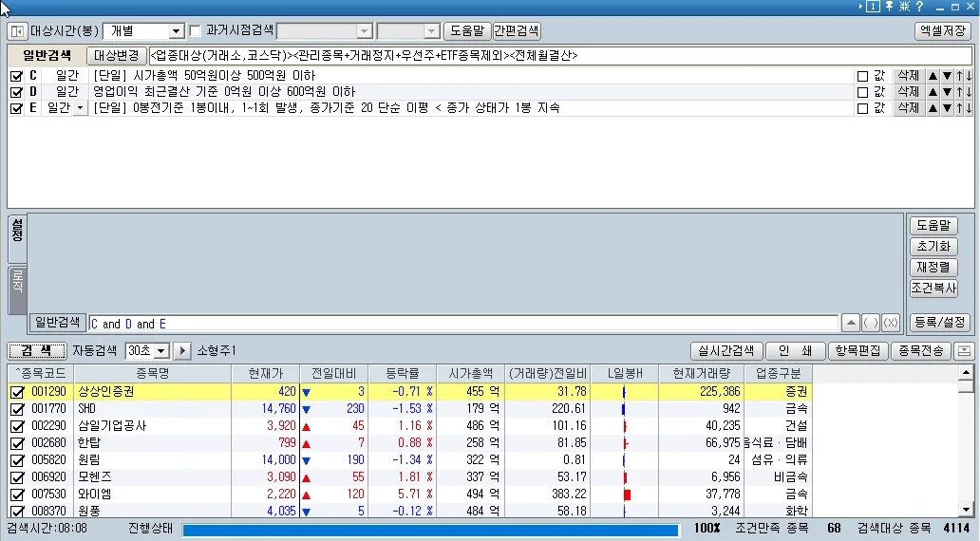This screenshot has width=980, height=541.
Task: Uncheck stock 삼성인증권 row checkbox
Action: pos(16,392)
